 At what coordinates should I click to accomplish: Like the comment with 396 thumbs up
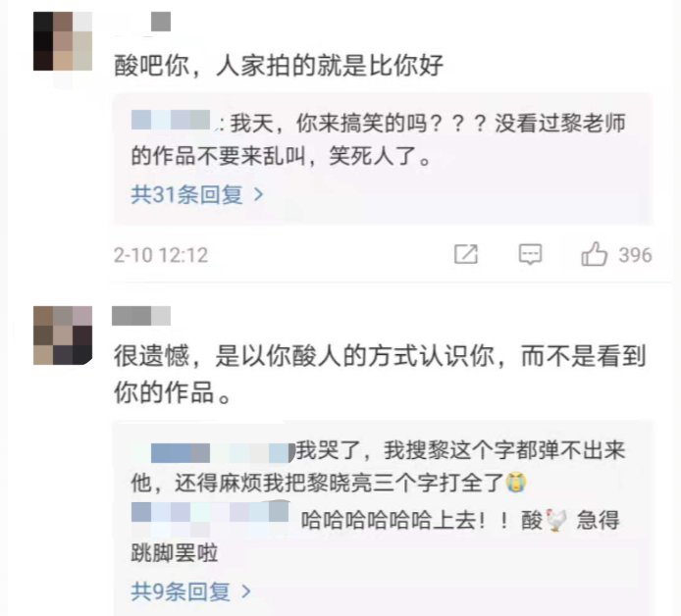coord(594,254)
